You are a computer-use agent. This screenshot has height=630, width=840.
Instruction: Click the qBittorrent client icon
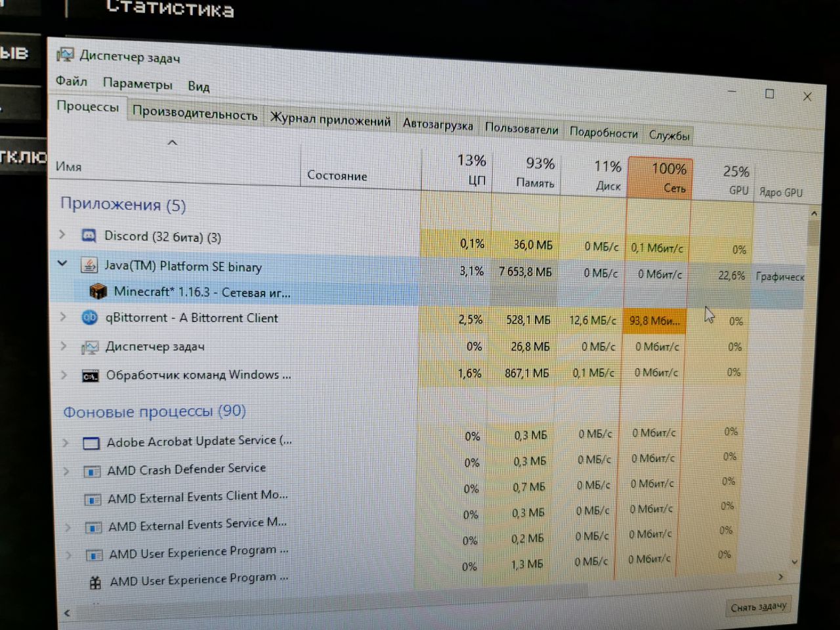pyautogui.click(x=89, y=318)
